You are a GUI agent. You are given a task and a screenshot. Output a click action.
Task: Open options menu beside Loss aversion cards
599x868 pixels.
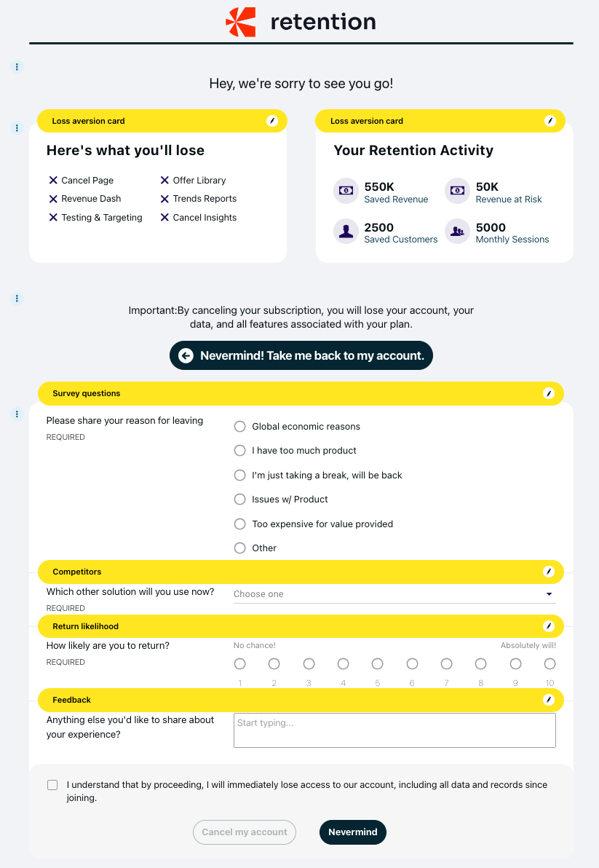coord(17,128)
